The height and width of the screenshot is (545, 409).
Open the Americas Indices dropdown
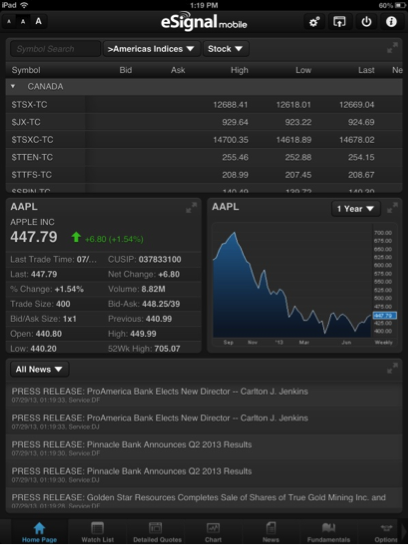(151, 49)
